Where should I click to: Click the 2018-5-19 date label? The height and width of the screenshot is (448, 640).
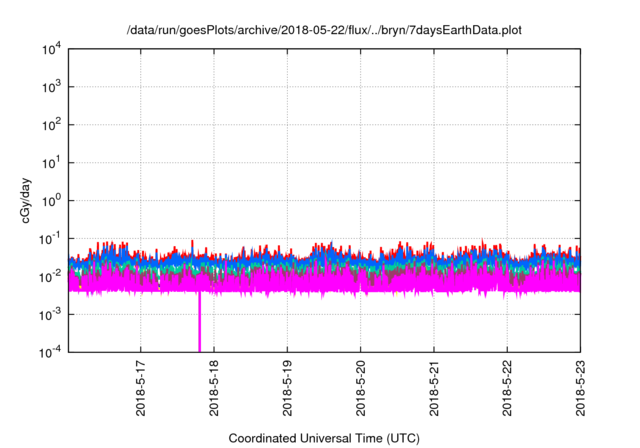287,388
